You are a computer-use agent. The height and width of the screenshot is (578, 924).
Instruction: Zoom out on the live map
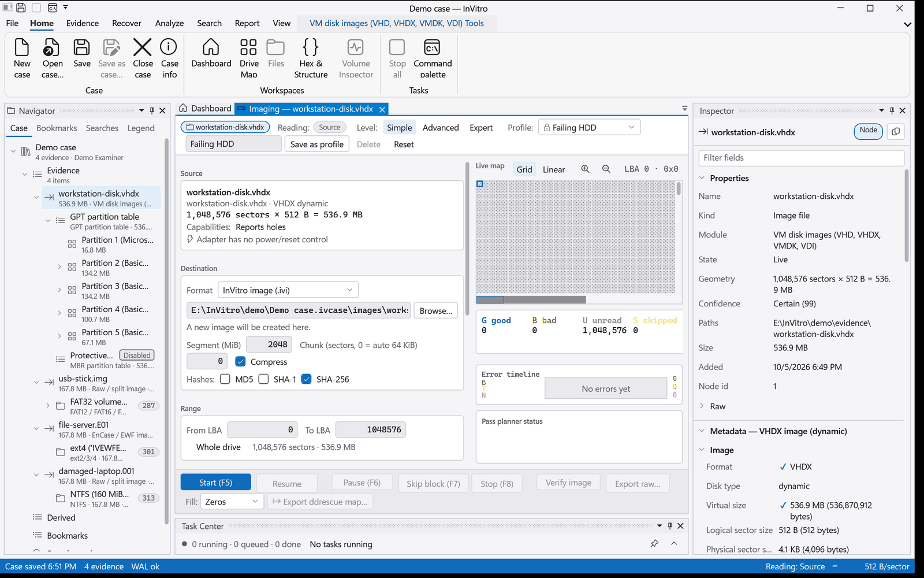[606, 169]
